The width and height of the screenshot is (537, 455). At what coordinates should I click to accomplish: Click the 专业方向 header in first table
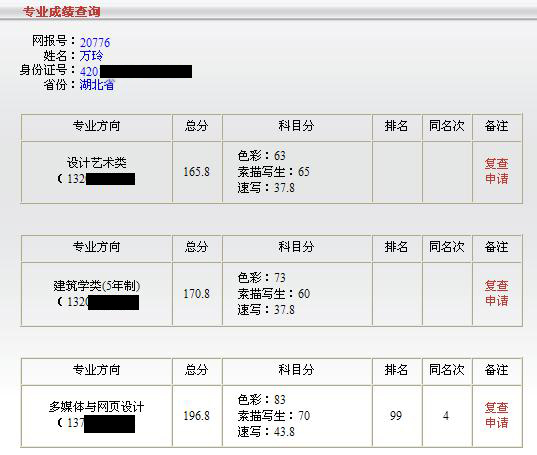point(97,126)
